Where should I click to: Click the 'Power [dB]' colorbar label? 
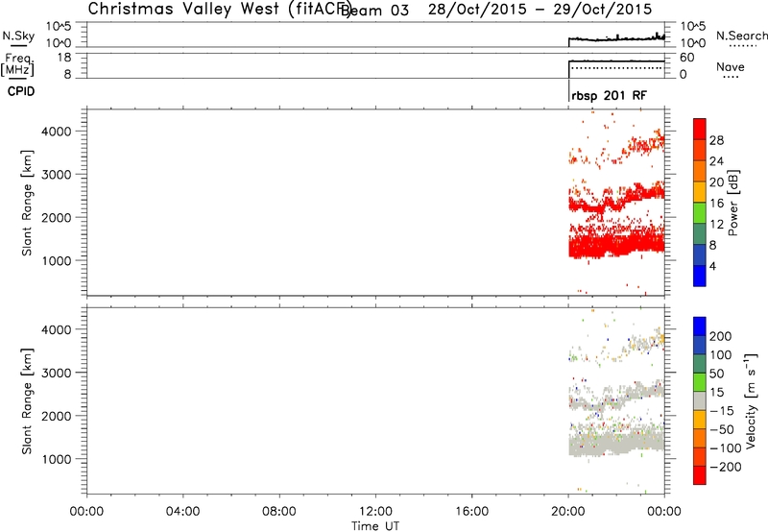pyautogui.click(x=733, y=203)
